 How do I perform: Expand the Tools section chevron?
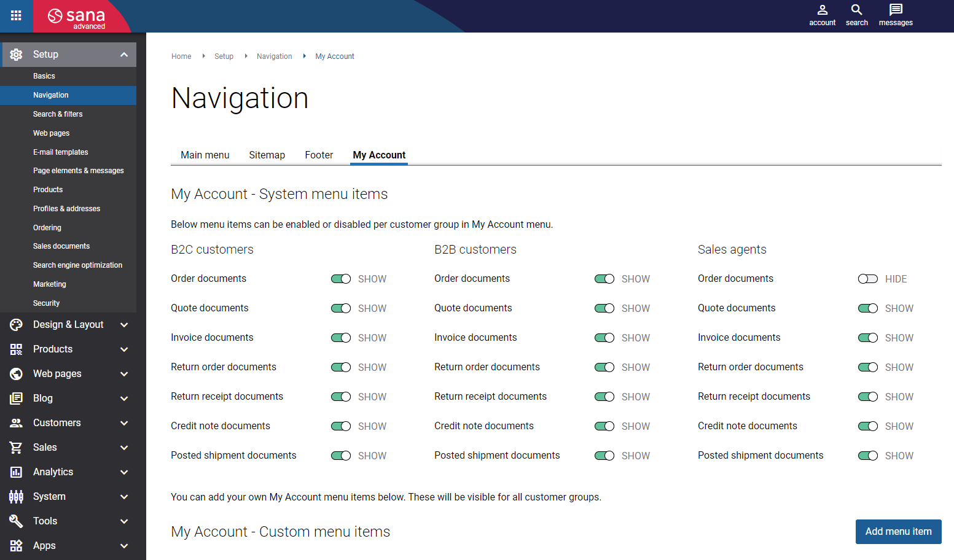pos(124,521)
